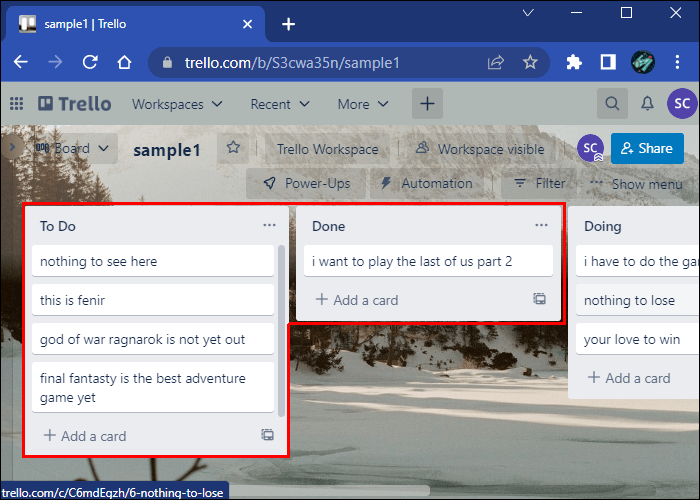Viewport: 700px width, 500px height.
Task: Open the tab search chevron
Action: [528, 13]
